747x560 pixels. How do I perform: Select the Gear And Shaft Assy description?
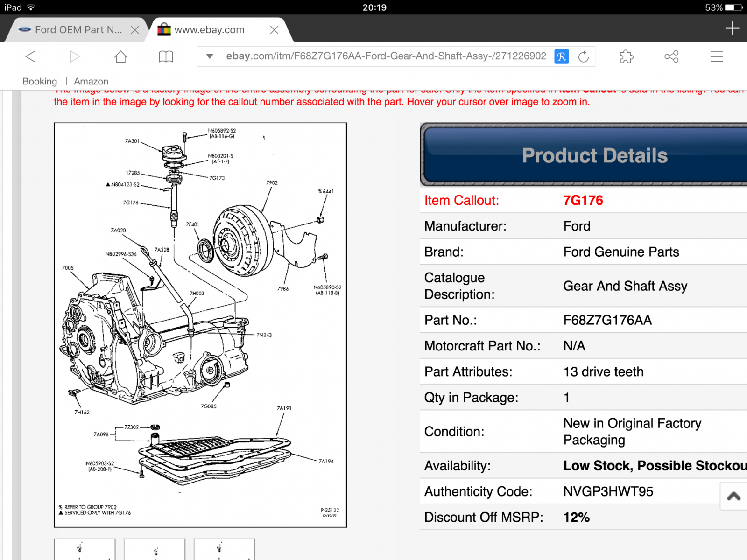pos(625,286)
